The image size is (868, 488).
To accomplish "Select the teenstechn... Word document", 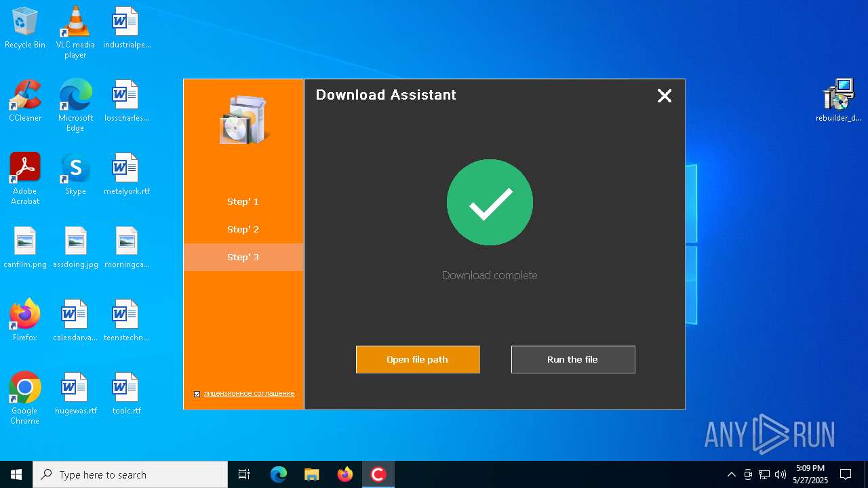I will (127, 321).
